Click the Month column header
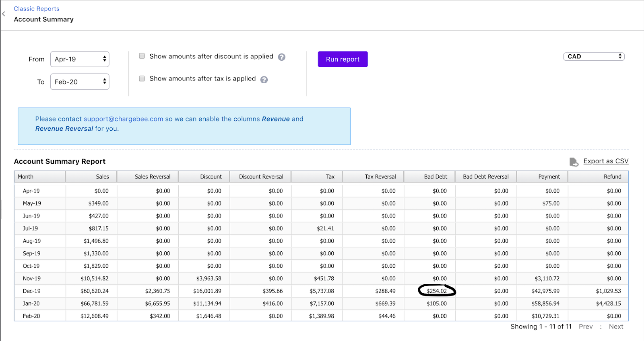Viewport: 644px width, 341px height. [x=26, y=177]
